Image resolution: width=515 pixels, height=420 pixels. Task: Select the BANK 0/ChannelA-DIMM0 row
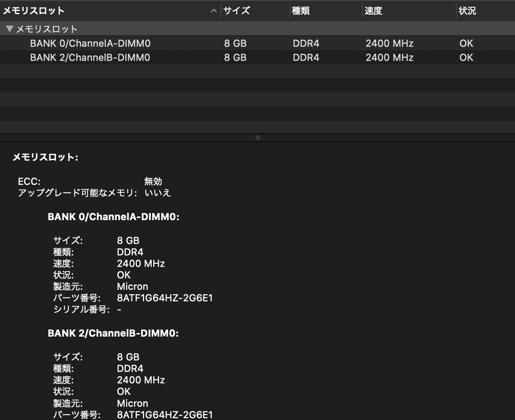[x=257, y=43]
